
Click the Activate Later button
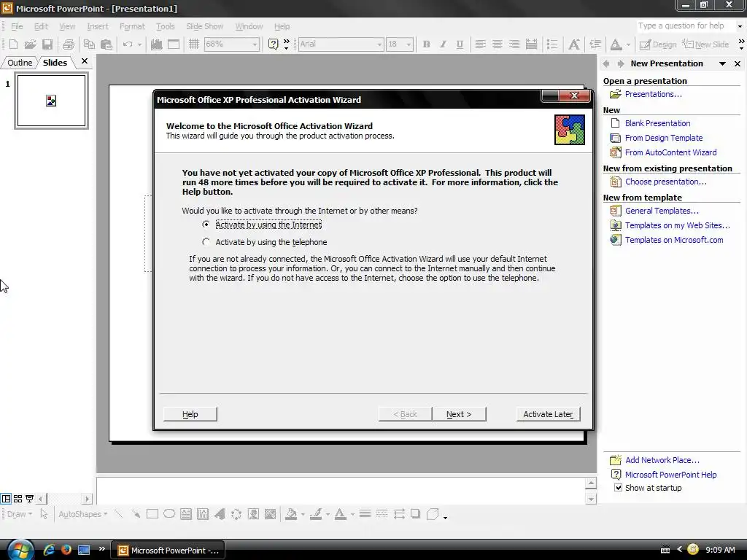(x=548, y=414)
